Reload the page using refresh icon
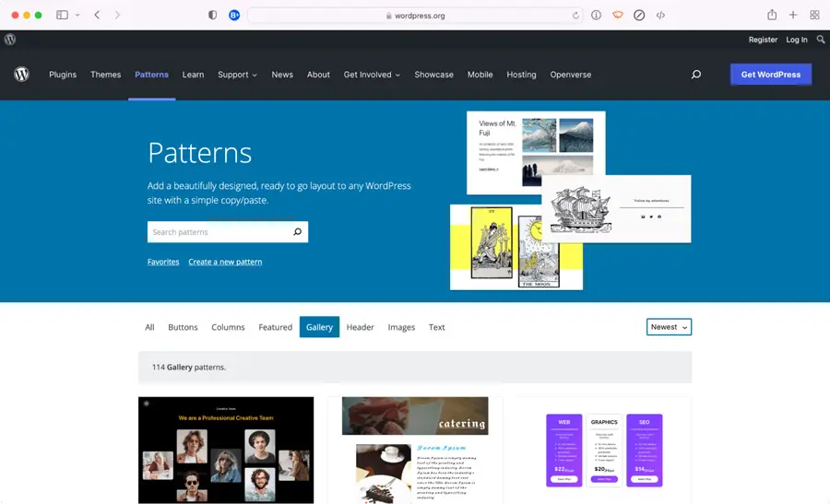Screen dimensions: 830x504 (576, 15)
